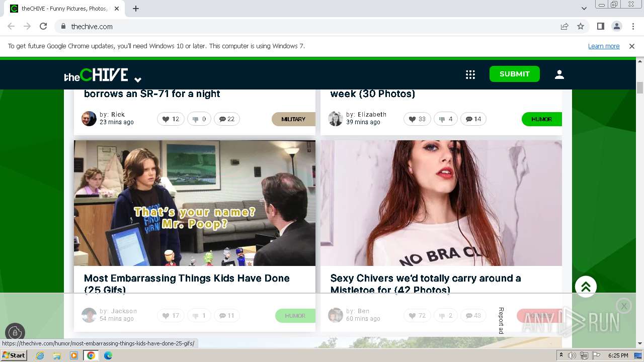Open the Chrome three-dot menu

point(632,26)
